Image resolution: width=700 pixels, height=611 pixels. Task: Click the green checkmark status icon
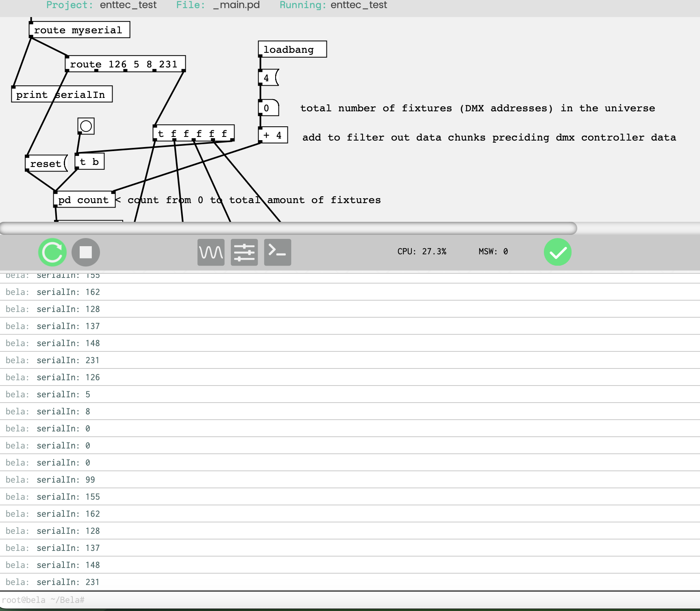click(558, 252)
